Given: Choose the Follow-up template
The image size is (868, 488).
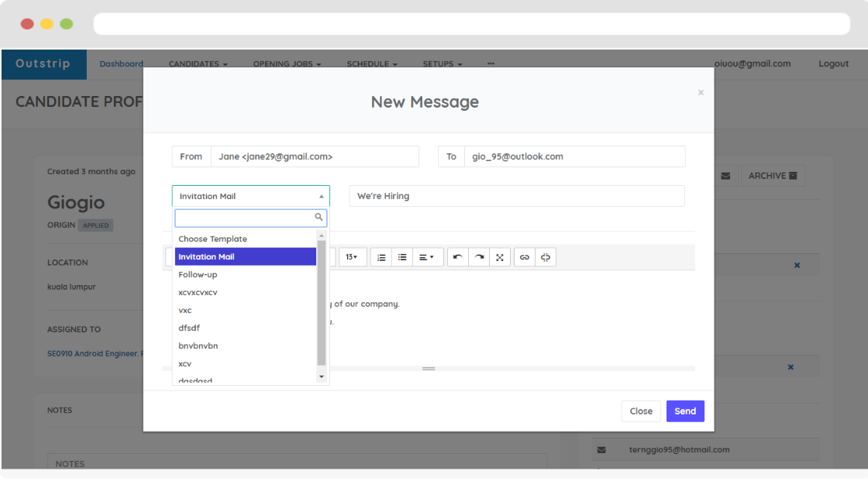Looking at the screenshot, I should [245, 274].
